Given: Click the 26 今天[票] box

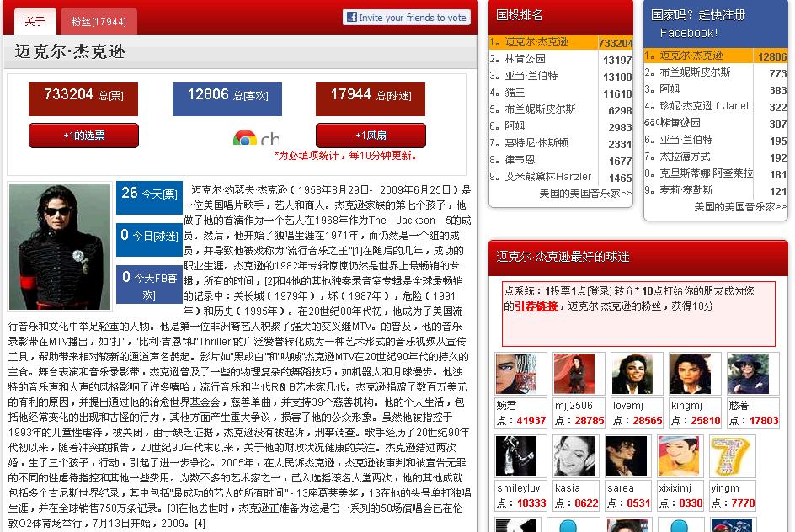Looking at the screenshot, I should point(149,197).
